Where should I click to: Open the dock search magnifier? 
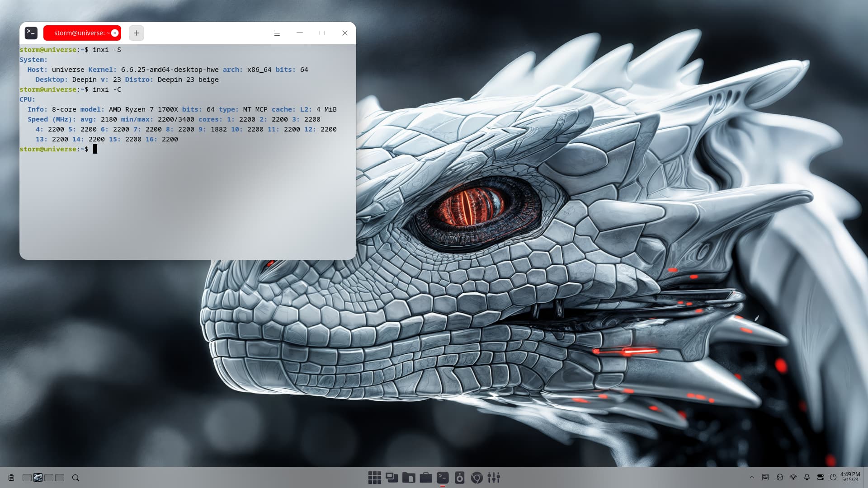coord(75,478)
